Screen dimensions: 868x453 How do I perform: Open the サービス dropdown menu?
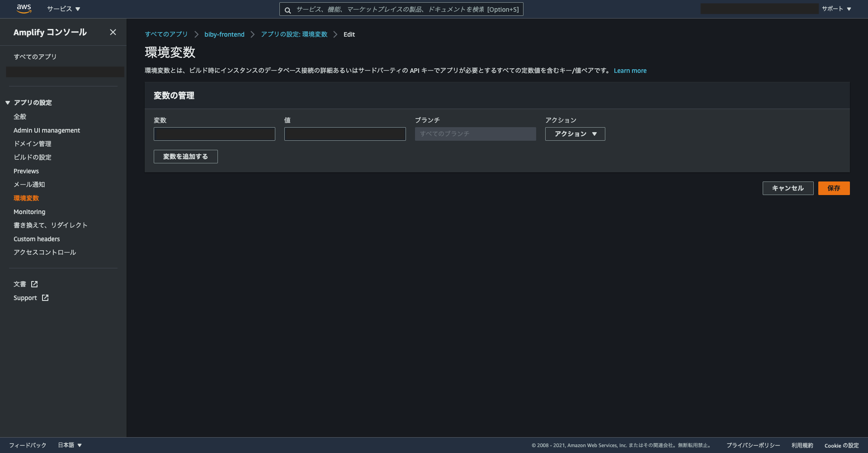click(x=64, y=9)
